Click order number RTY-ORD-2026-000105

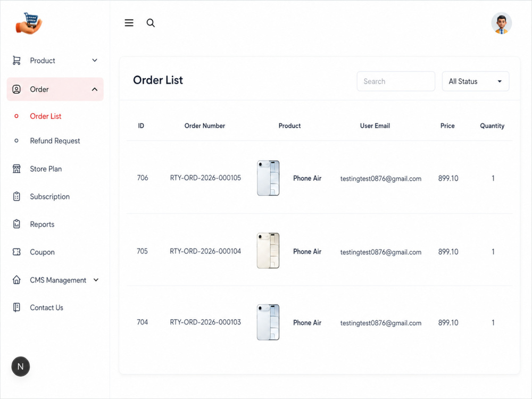click(205, 178)
